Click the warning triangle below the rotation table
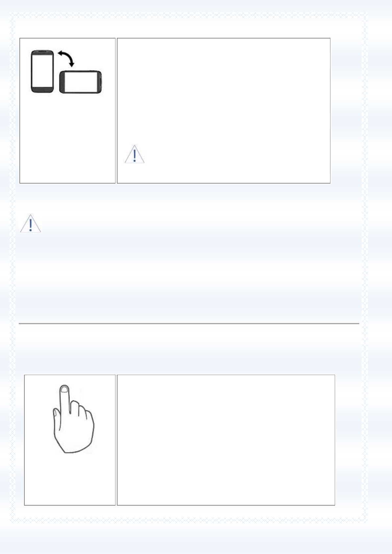The image size is (392, 554). point(31,223)
